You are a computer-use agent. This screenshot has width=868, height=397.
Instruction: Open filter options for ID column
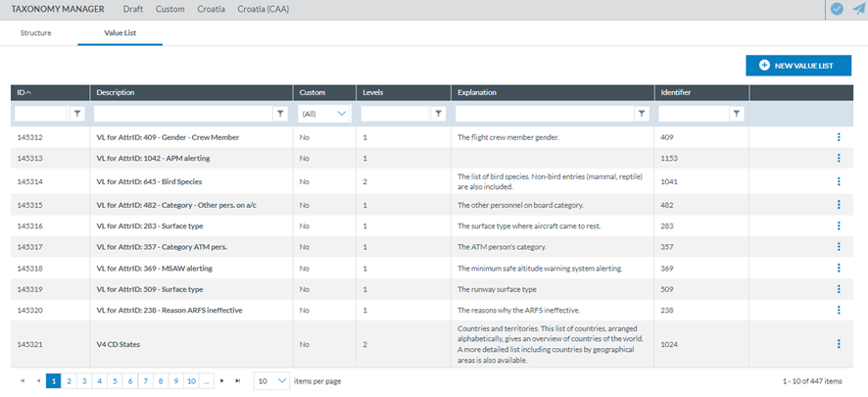77,114
